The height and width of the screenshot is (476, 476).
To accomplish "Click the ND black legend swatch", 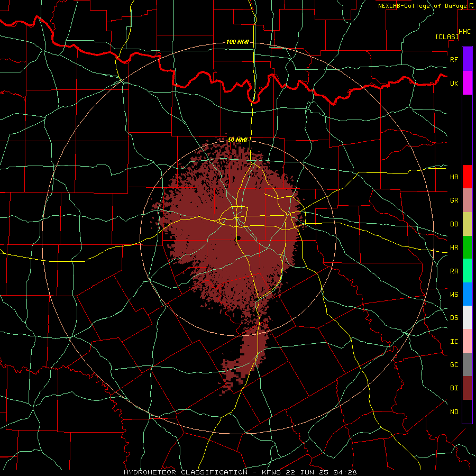I will [x=467, y=411].
